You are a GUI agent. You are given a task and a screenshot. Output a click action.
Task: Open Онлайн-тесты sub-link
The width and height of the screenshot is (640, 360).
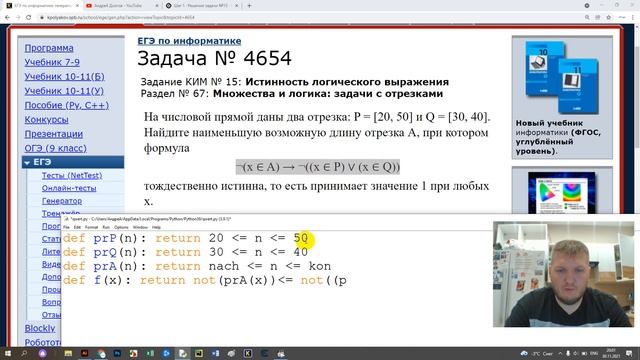point(69,188)
